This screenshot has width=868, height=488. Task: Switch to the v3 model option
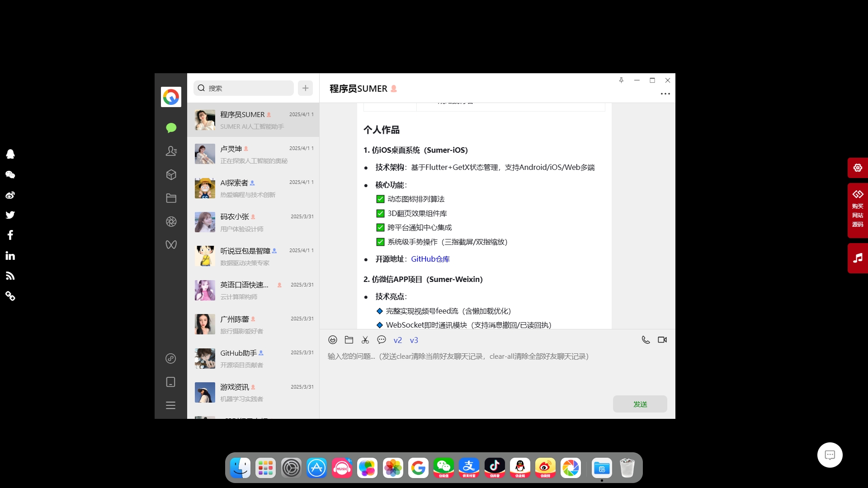(x=414, y=340)
